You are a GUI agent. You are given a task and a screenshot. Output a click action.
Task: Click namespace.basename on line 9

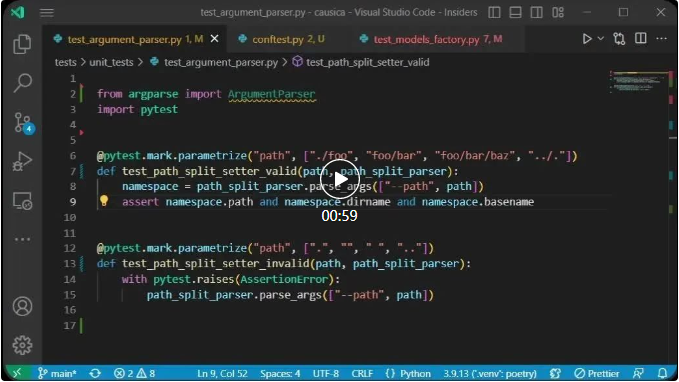click(x=478, y=202)
